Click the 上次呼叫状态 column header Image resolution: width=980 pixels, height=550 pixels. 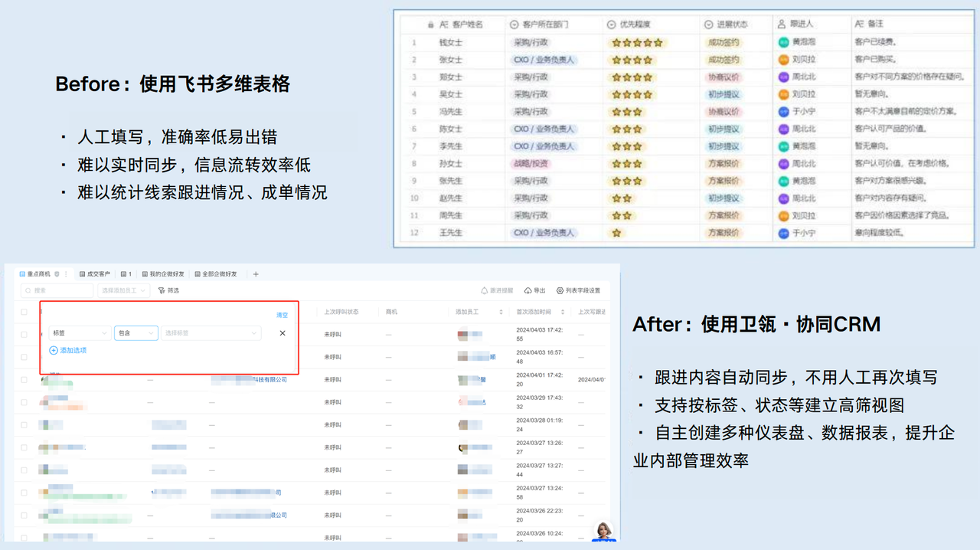pos(341,313)
